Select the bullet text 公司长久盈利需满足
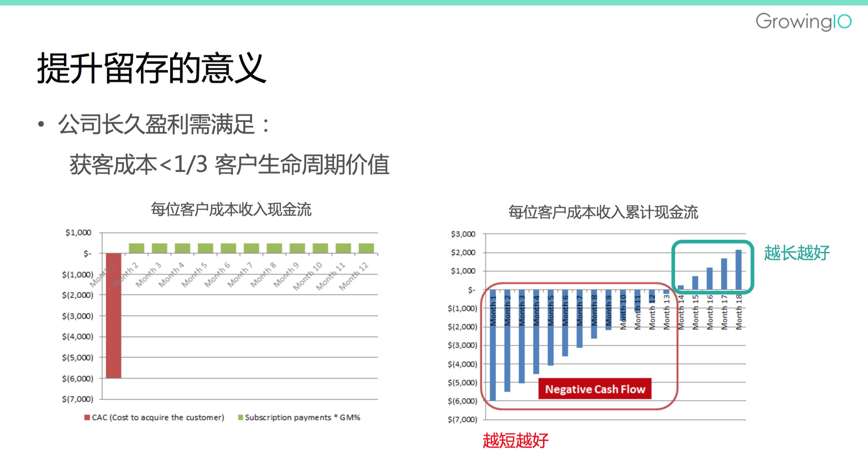868x456 pixels. coord(156,124)
